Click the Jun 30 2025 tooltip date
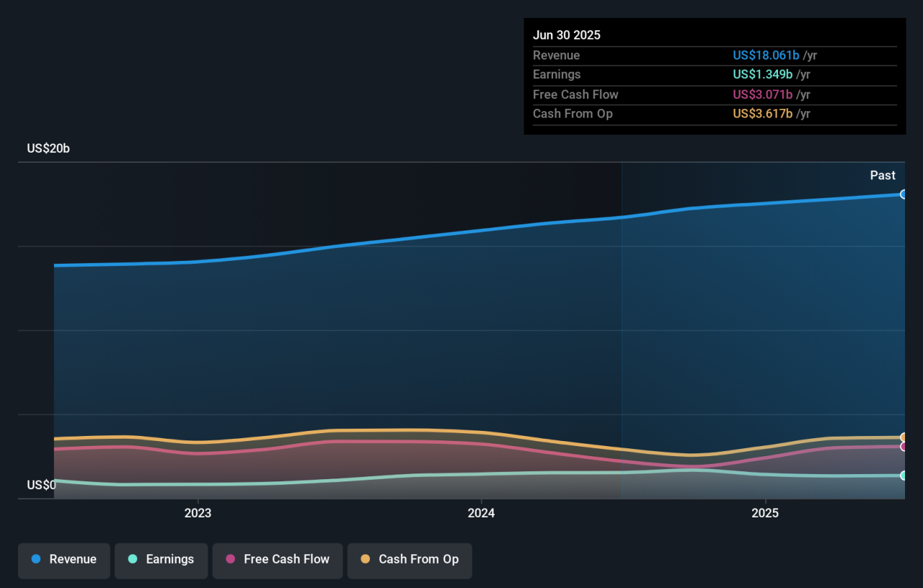The image size is (923, 588). [x=566, y=35]
